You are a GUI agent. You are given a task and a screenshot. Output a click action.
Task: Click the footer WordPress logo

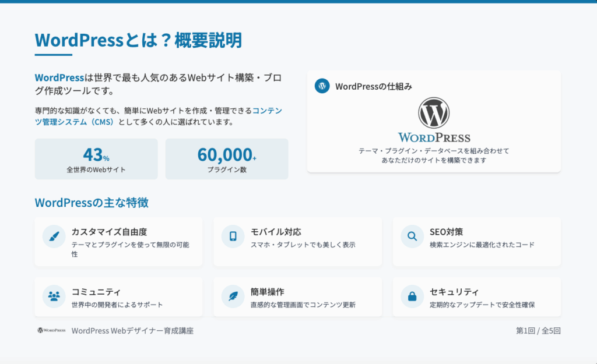coord(51,330)
